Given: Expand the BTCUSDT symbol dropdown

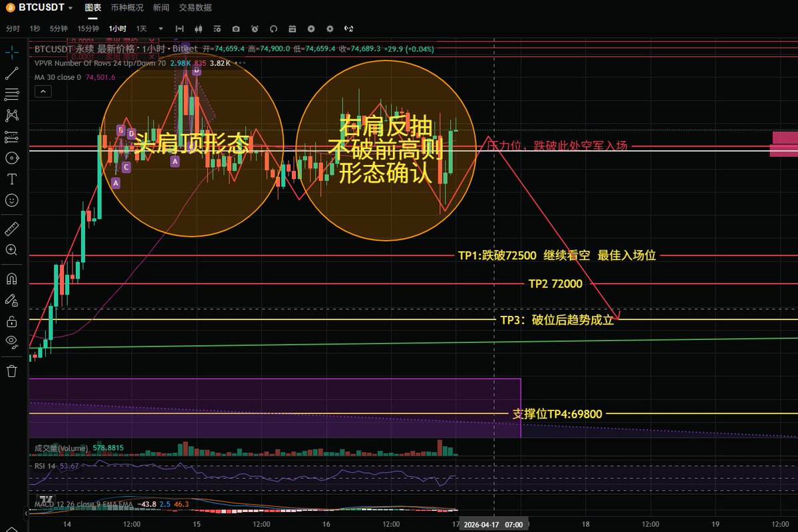Looking at the screenshot, I should [70, 9].
